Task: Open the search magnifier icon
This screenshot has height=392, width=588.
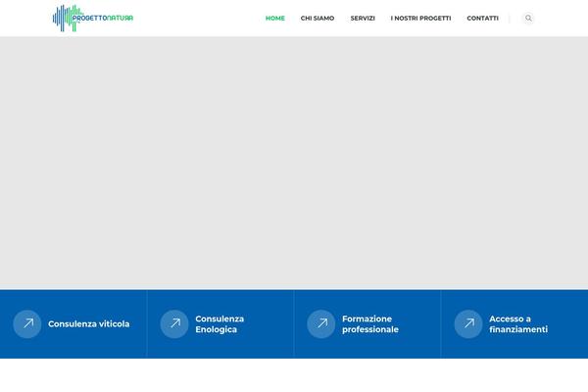Action: coord(528,18)
